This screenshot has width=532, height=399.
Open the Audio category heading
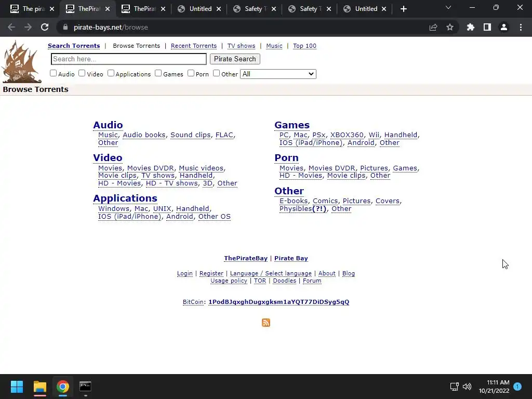coord(108,125)
